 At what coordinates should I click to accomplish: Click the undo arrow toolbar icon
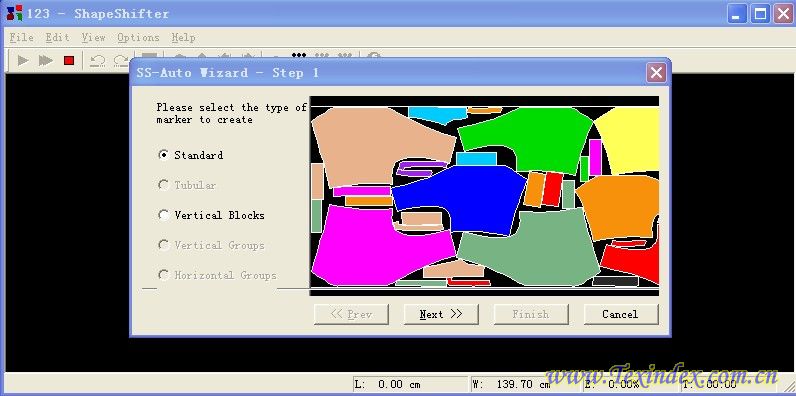[97, 61]
